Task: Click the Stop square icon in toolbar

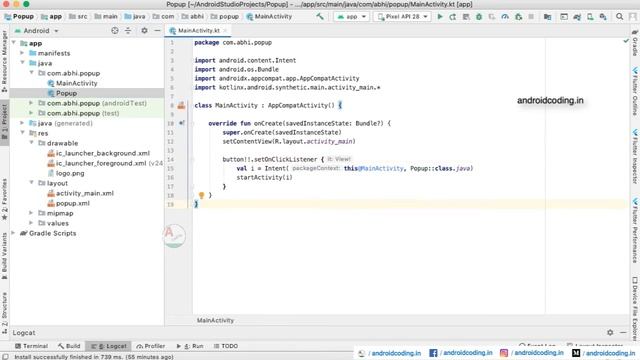Action: (531, 17)
